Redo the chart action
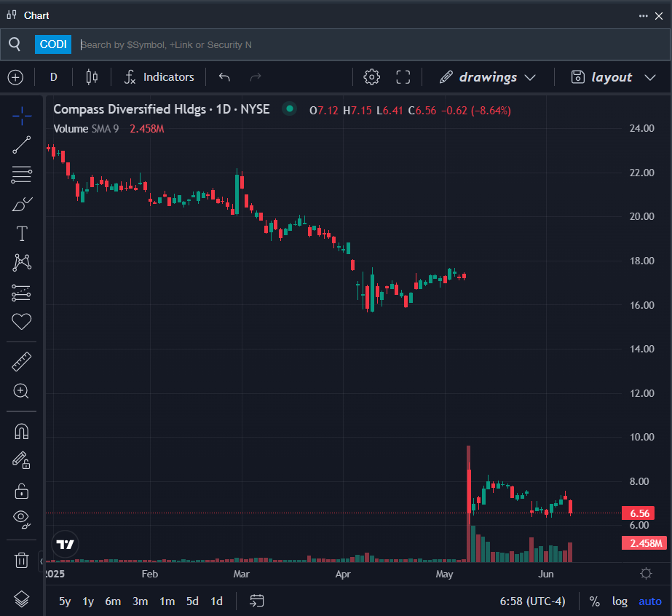The width and height of the screenshot is (672, 616). click(256, 77)
